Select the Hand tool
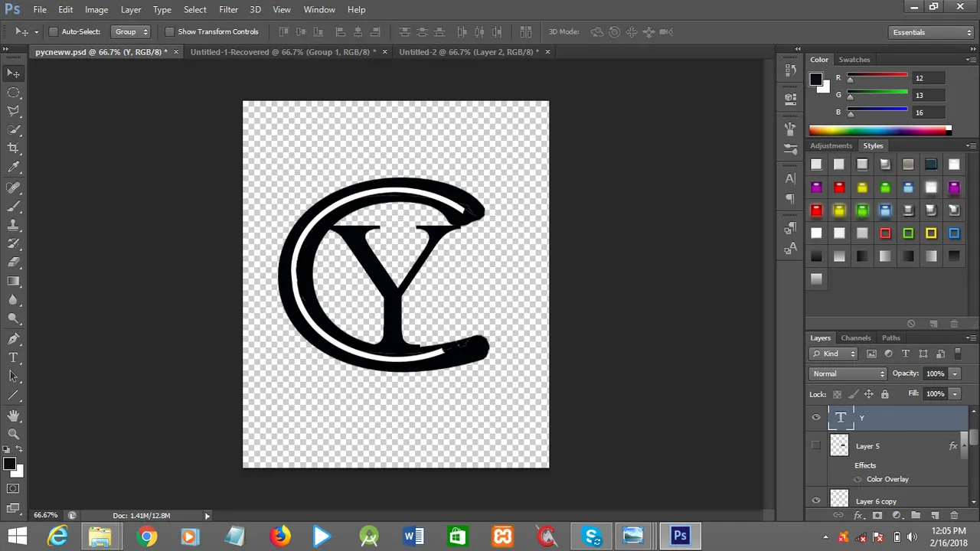The width and height of the screenshot is (980, 551). coord(14,416)
